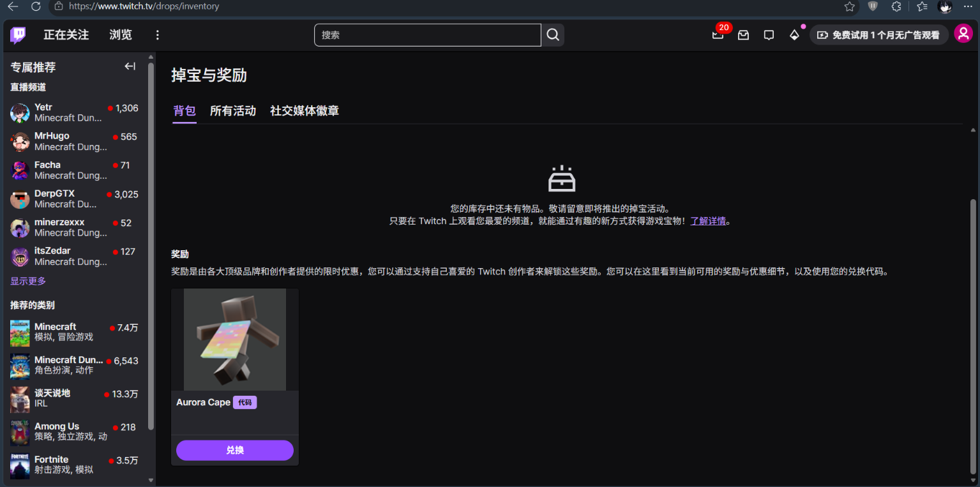Open 正在关注 in the top navigation
The image size is (980, 487).
[x=66, y=35]
